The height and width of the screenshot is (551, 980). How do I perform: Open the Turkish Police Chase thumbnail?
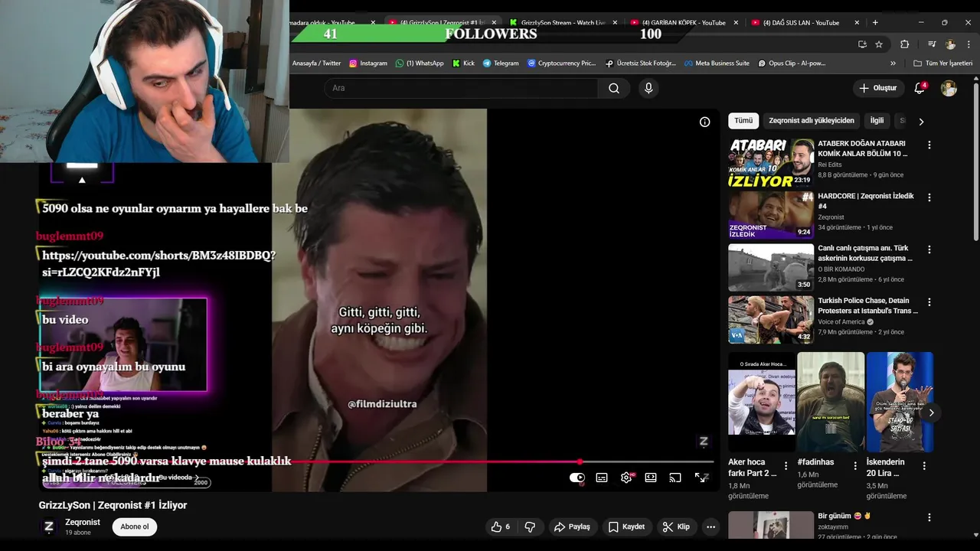(x=771, y=320)
